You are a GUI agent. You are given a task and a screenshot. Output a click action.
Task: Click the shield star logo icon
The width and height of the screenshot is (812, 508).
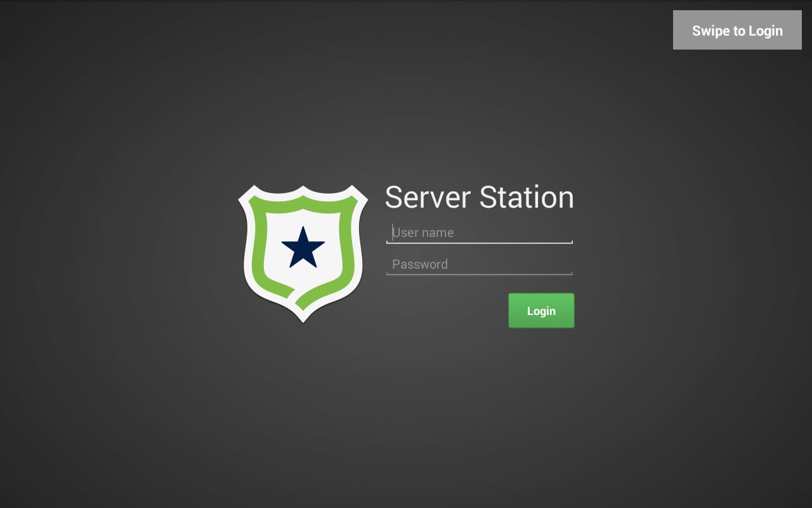[x=303, y=253]
